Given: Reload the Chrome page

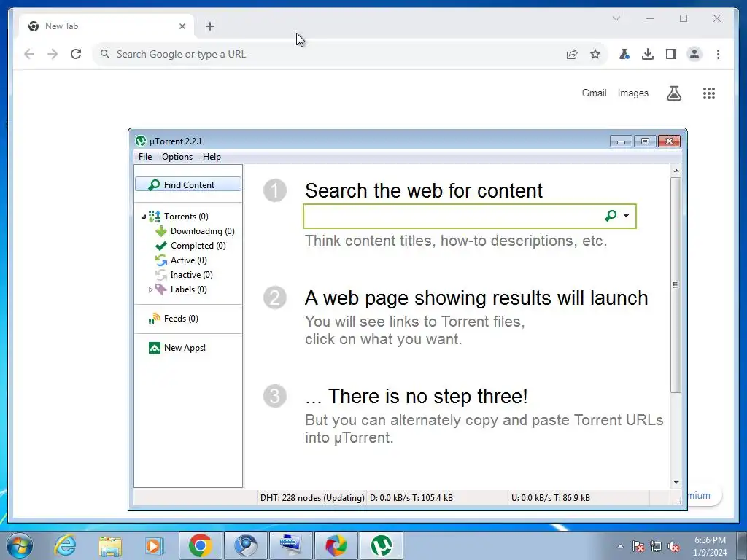Looking at the screenshot, I should (76, 54).
